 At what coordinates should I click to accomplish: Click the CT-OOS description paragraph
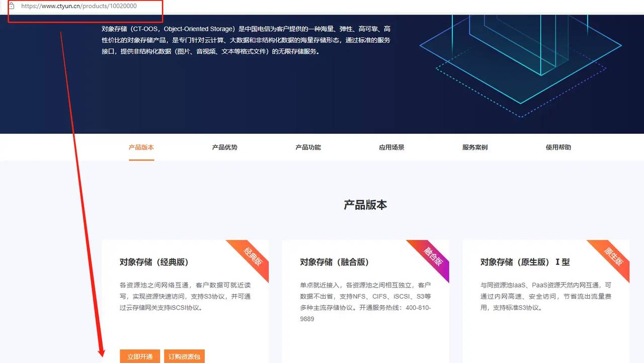246,40
